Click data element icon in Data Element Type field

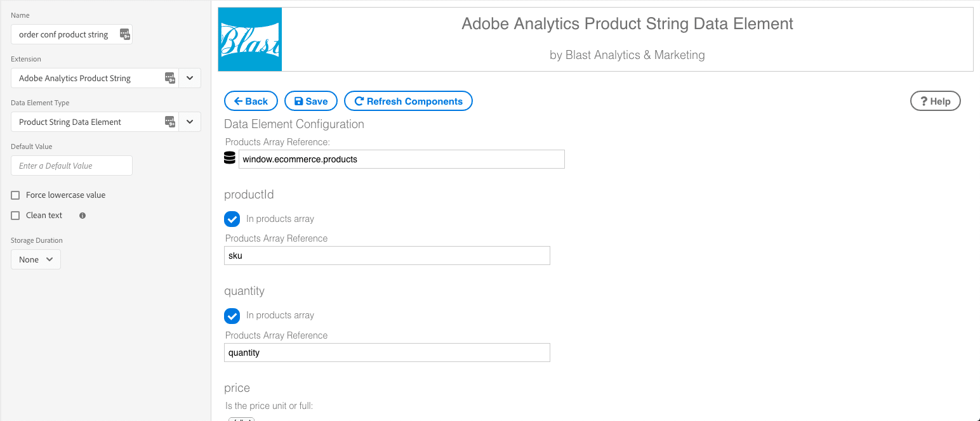169,122
